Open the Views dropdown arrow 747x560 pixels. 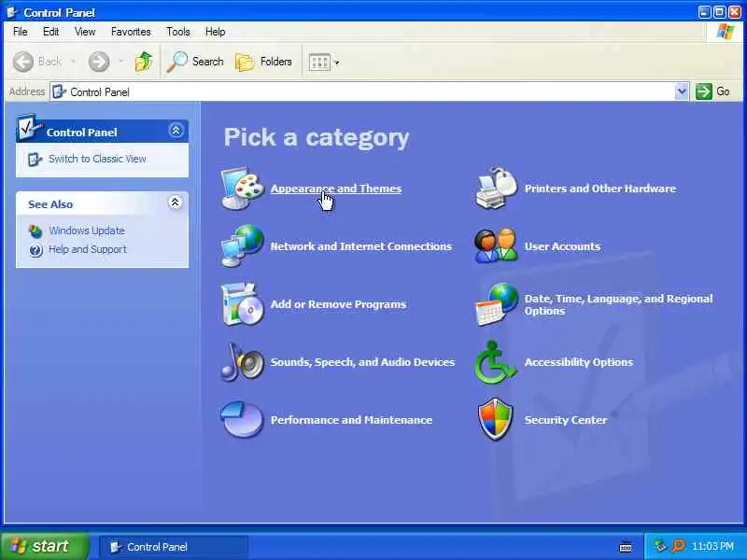coord(337,63)
